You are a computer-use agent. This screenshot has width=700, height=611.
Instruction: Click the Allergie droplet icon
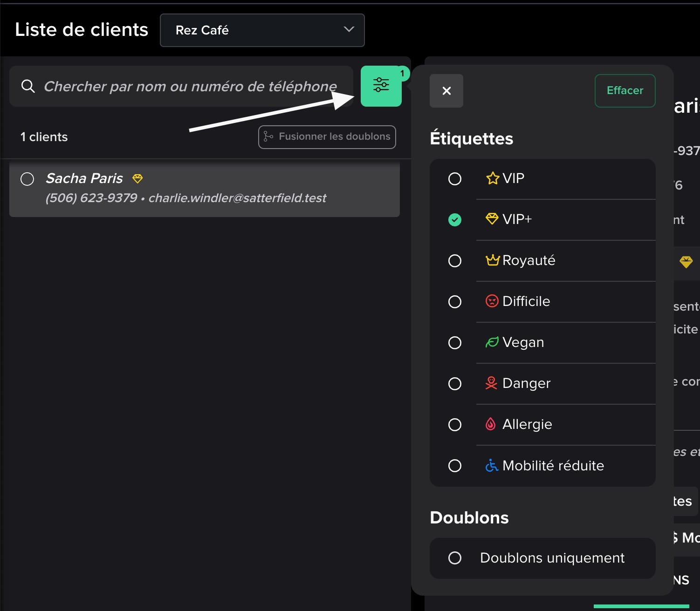tap(491, 424)
